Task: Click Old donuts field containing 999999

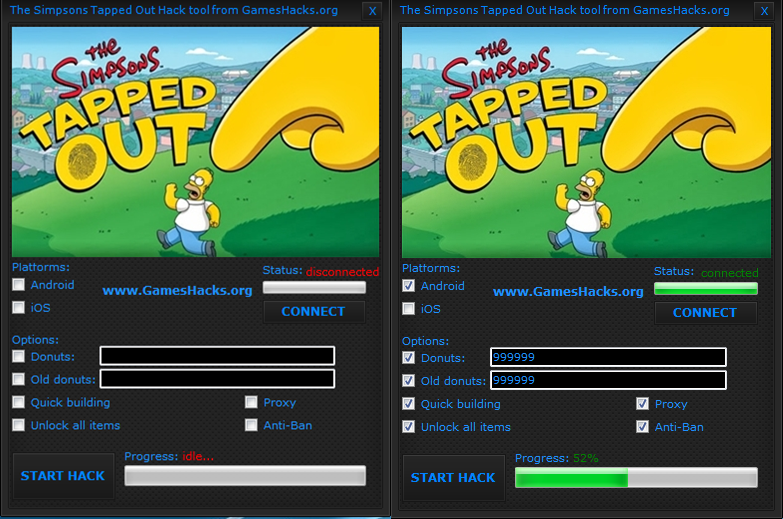Action: (x=608, y=380)
